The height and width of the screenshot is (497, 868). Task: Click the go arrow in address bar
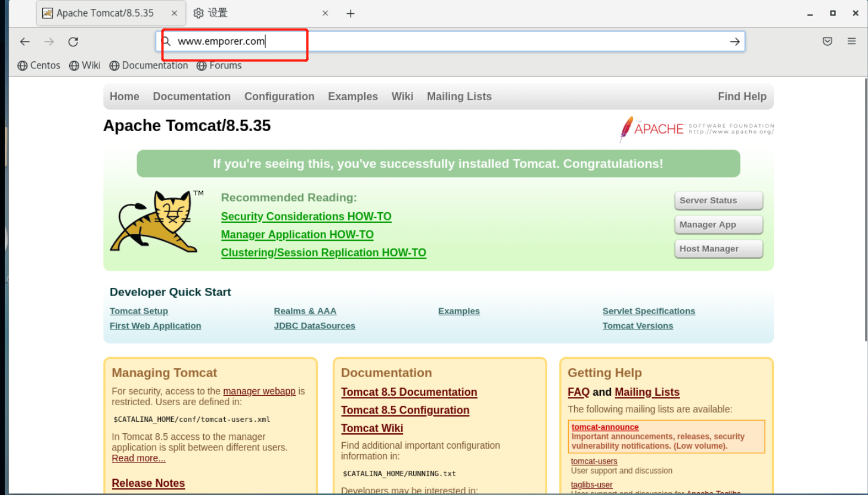point(735,42)
